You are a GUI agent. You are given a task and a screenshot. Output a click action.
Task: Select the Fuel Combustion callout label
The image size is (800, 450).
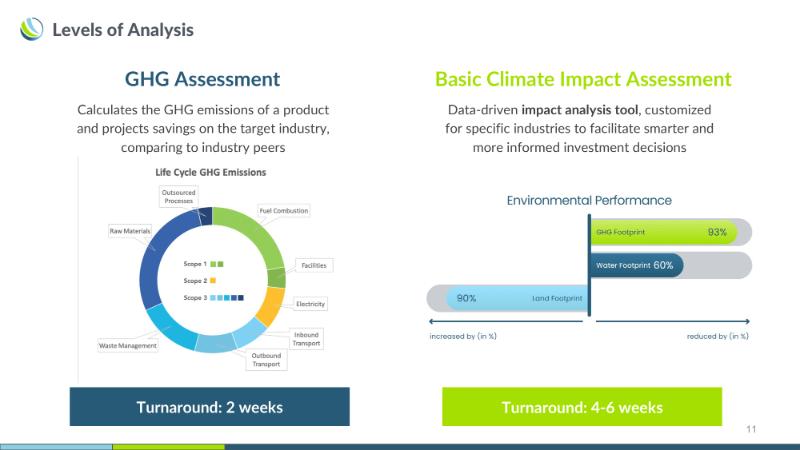pos(284,211)
